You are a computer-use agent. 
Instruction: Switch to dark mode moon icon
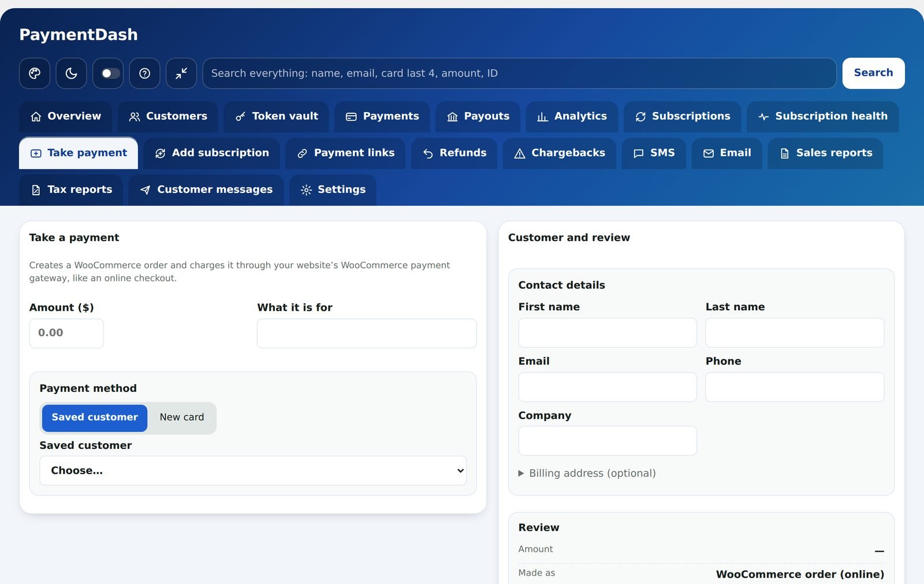tap(71, 73)
